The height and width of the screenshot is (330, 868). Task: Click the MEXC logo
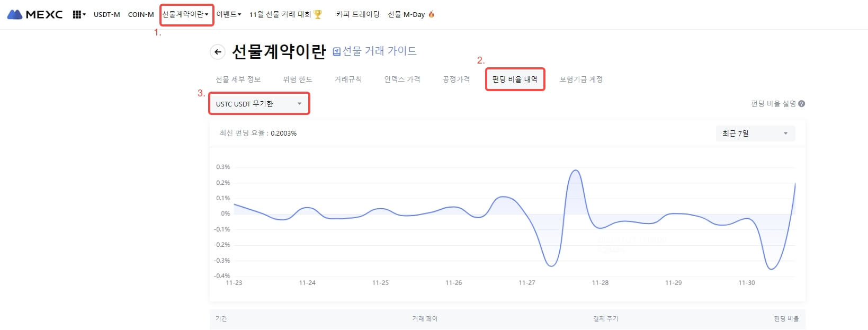(35, 14)
